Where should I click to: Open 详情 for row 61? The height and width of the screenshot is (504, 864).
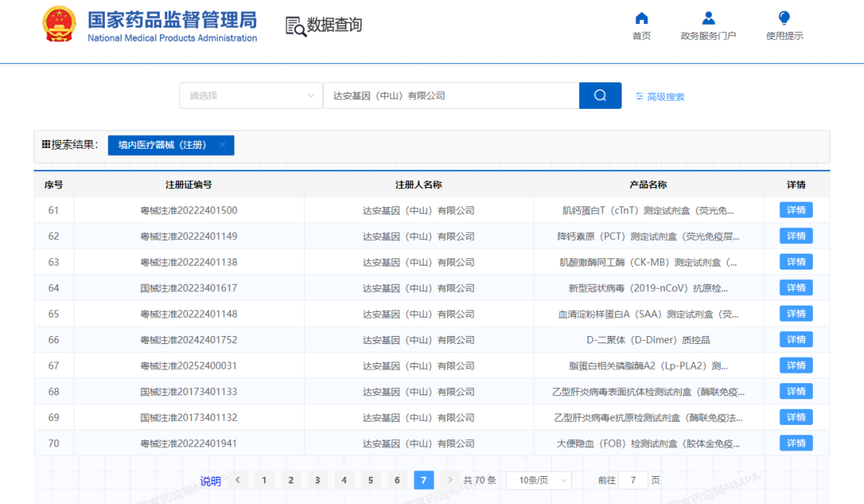[x=796, y=210]
